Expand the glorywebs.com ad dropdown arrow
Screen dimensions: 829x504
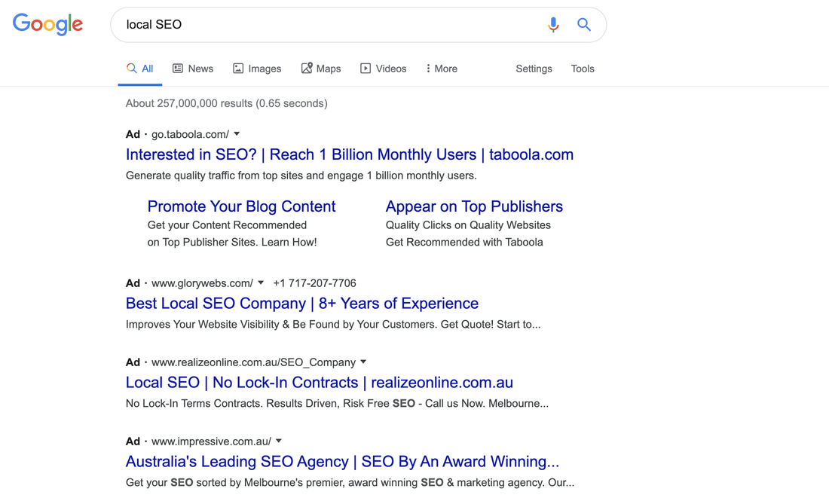coord(261,283)
